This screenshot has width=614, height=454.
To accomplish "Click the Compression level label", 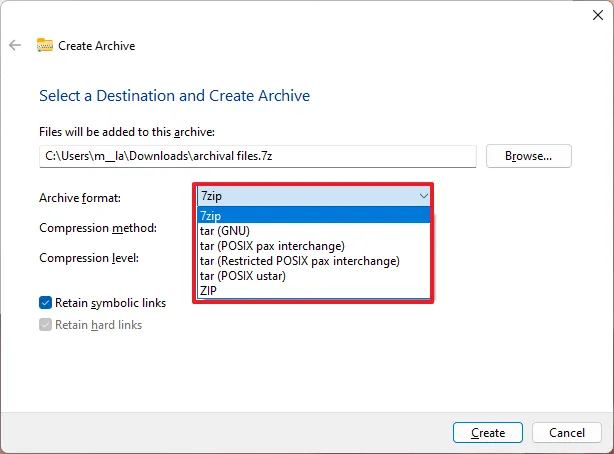I will pos(89,258).
